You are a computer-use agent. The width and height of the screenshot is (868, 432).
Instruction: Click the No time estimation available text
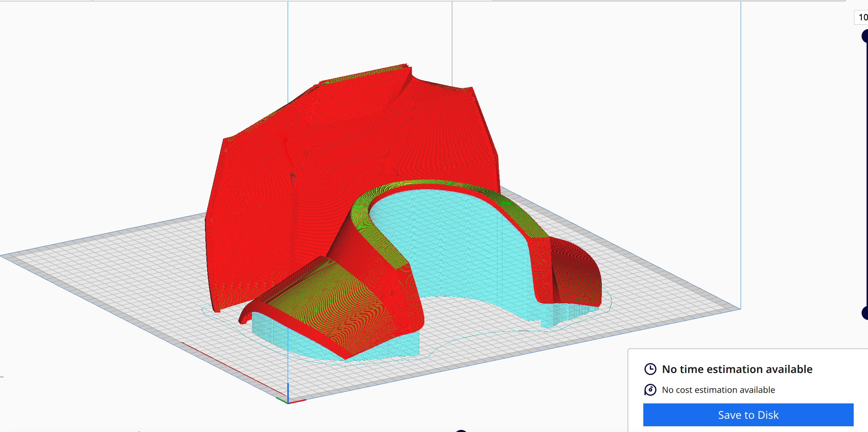(x=737, y=369)
